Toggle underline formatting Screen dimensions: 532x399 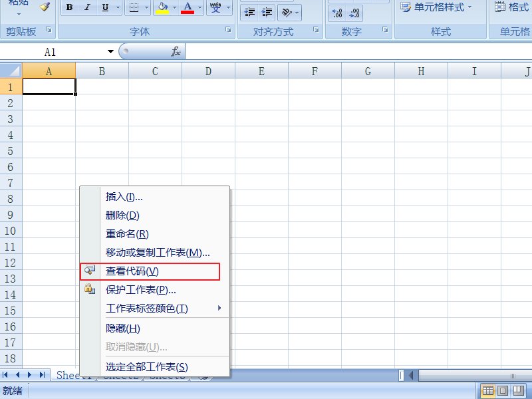point(104,7)
